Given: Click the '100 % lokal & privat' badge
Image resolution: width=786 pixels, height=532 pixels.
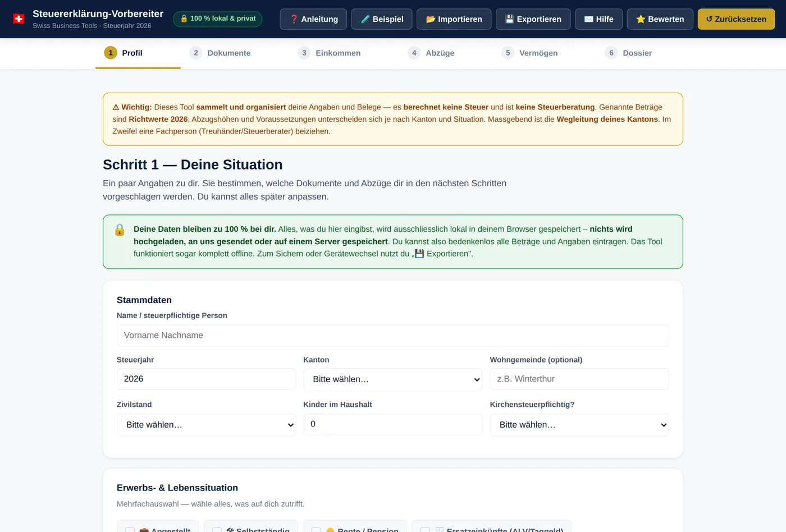Looking at the screenshot, I should [x=217, y=19].
